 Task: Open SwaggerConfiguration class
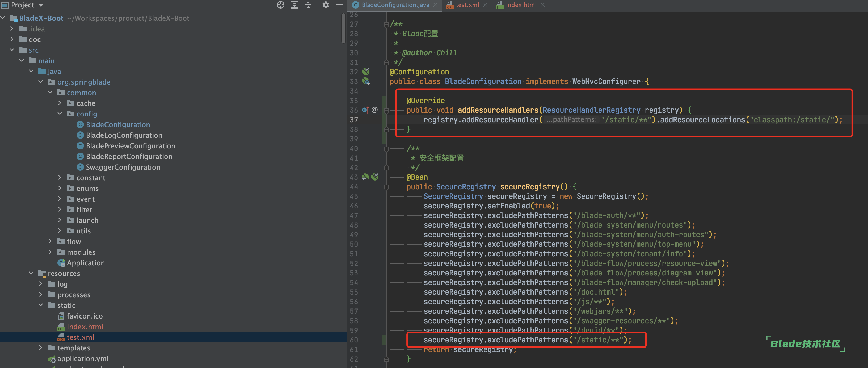pyautogui.click(x=123, y=167)
